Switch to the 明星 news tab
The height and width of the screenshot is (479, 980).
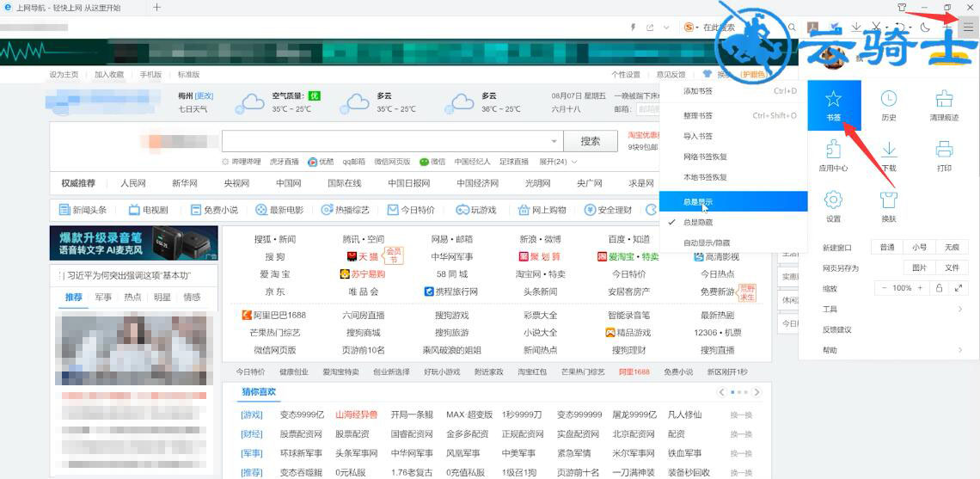162,297
